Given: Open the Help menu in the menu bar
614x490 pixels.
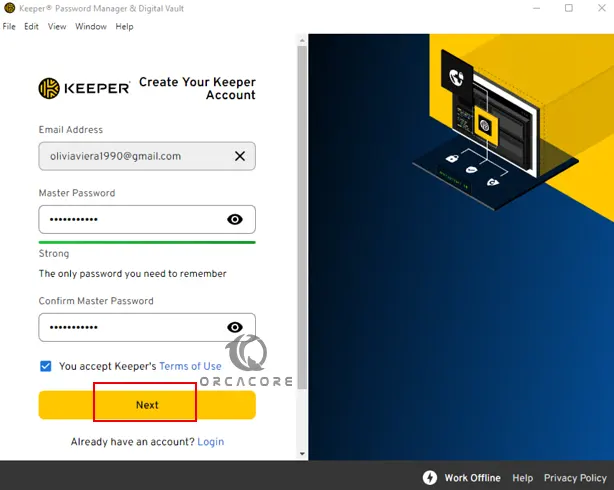Looking at the screenshot, I should coord(124,27).
